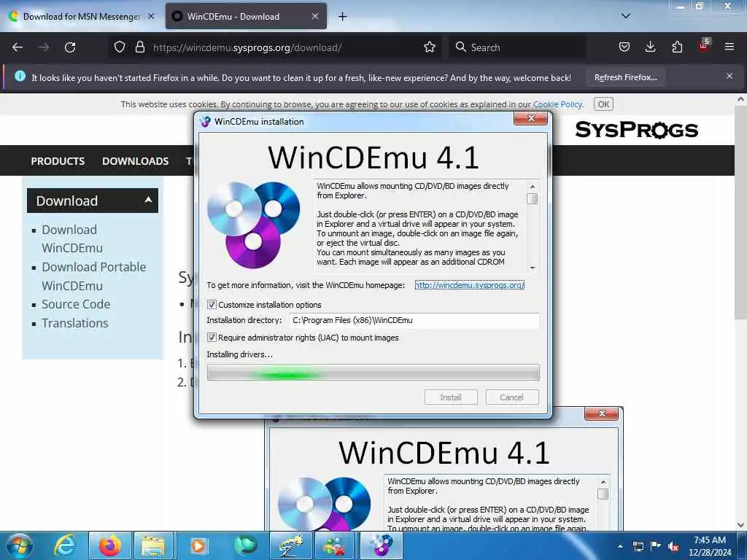Open the Firefox downloads panel icon
The height and width of the screenshot is (560, 747).
[650, 47]
